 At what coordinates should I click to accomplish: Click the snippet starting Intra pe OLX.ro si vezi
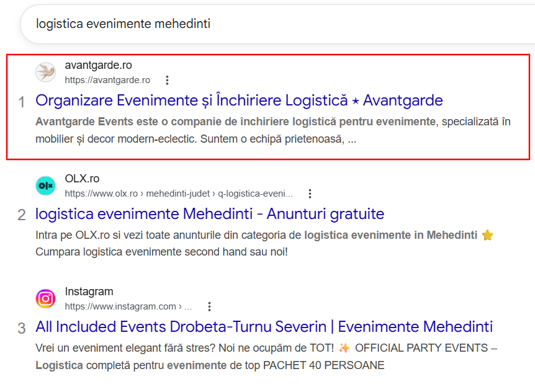(264, 243)
